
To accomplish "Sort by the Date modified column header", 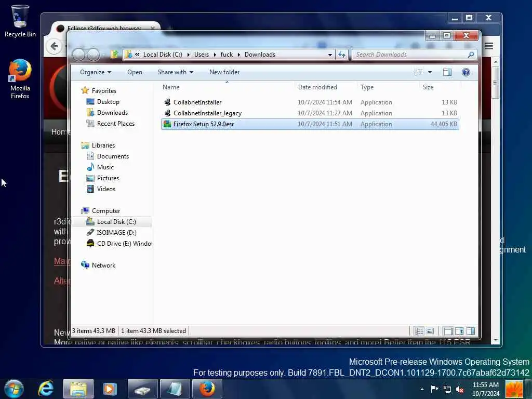I will (325, 87).
